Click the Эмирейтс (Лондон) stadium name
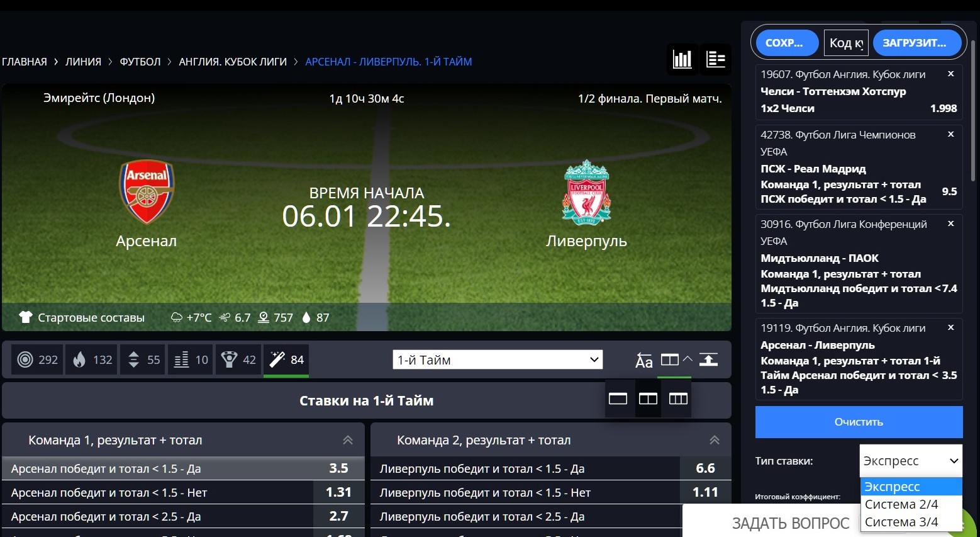Image resolution: width=980 pixels, height=537 pixels. [x=99, y=98]
